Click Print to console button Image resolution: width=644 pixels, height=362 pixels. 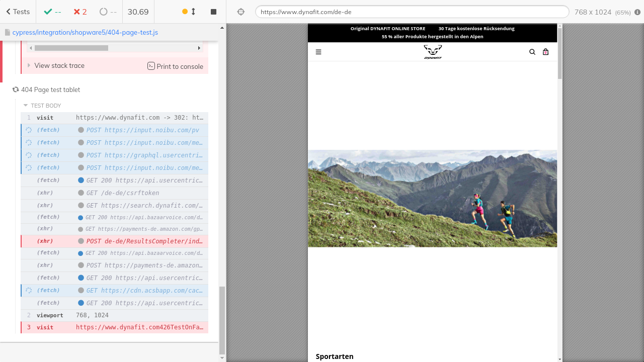[x=175, y=66]
